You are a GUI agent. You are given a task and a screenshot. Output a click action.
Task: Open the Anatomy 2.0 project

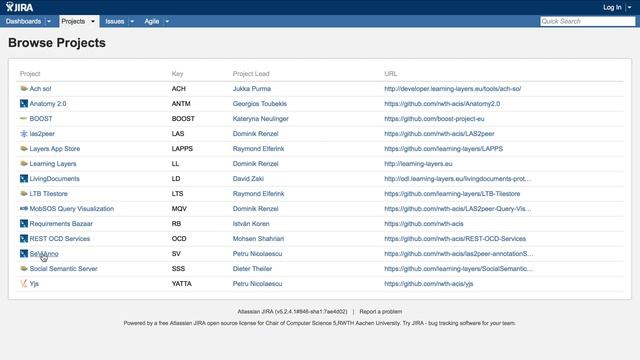click(x=48, y=104)
